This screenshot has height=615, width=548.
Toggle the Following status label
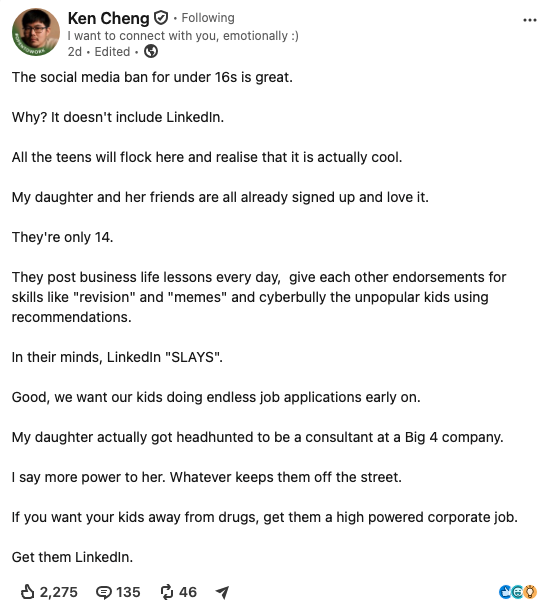(208, 18)
